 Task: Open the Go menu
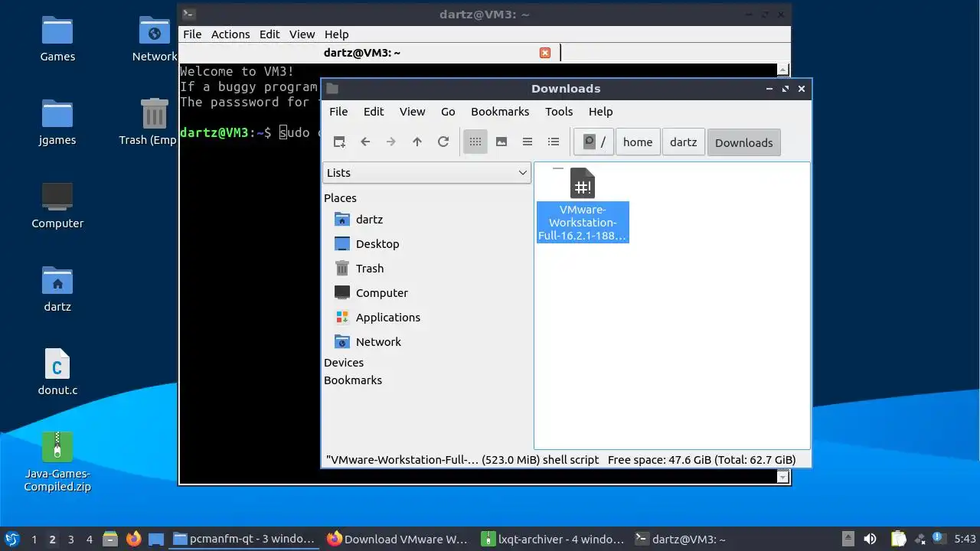448,111
